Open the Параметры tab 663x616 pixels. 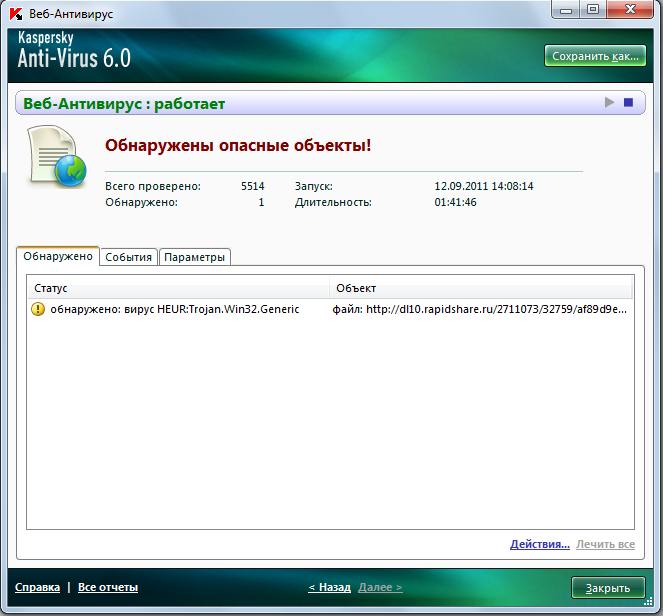point(195,257)
